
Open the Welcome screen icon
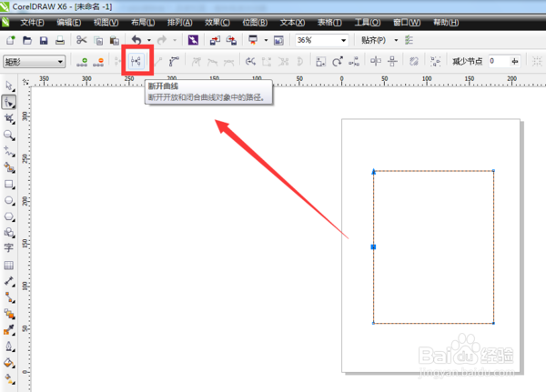point(278,40)
